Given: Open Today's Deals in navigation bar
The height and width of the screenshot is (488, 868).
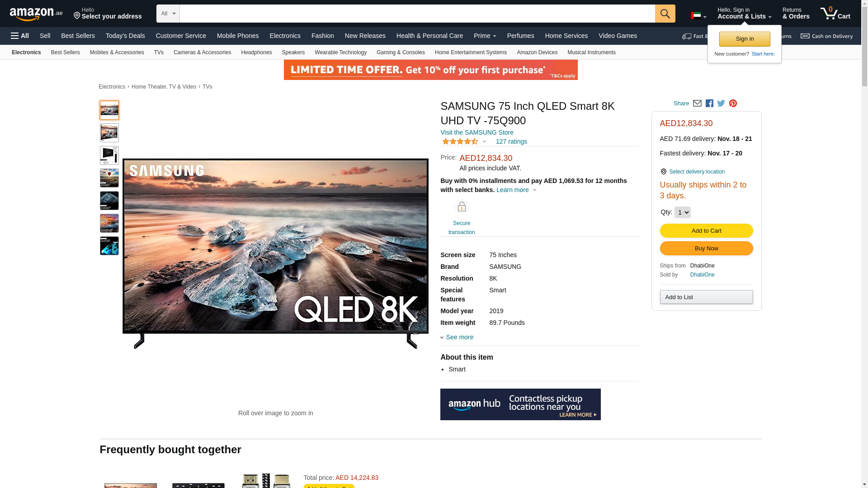Looking at the screenshot, I should tap(125, 36).
